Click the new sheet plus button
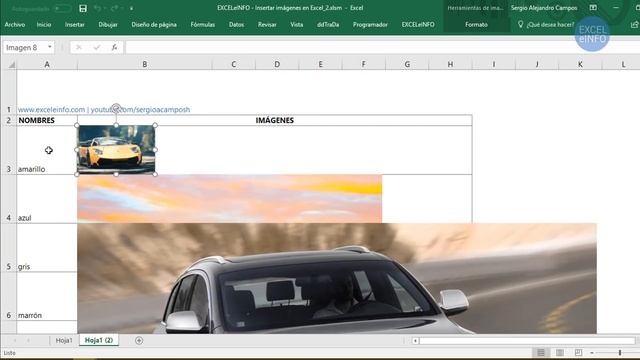 click(x=139, y=340)
